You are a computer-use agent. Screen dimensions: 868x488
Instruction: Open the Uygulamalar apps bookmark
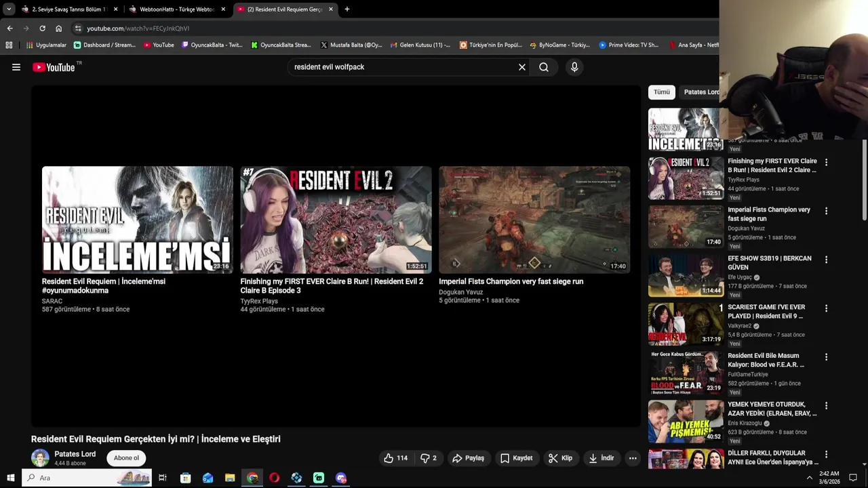[x=46, y=45]
